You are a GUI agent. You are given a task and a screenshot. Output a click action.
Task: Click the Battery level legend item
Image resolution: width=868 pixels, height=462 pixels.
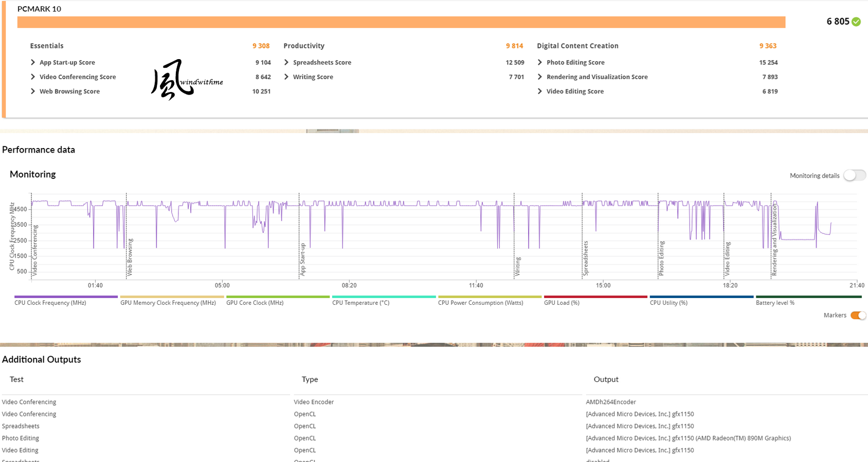click(775, 303)
